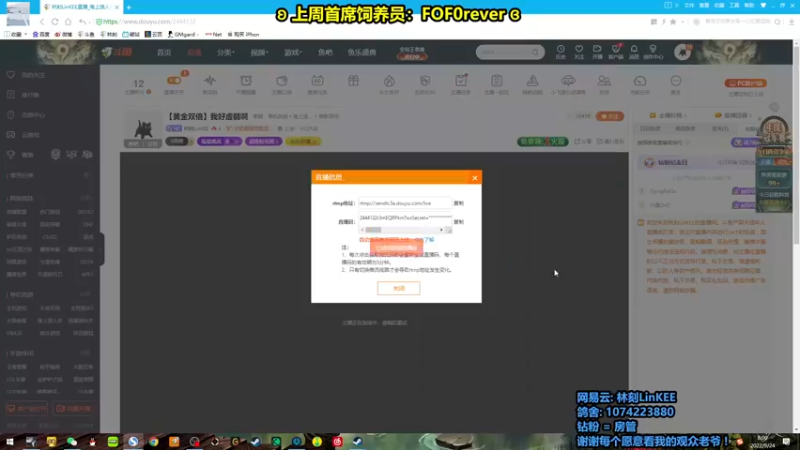Screen dimensions: 800x450
Task: Copy the stream key code
Action: click(459, 222)
